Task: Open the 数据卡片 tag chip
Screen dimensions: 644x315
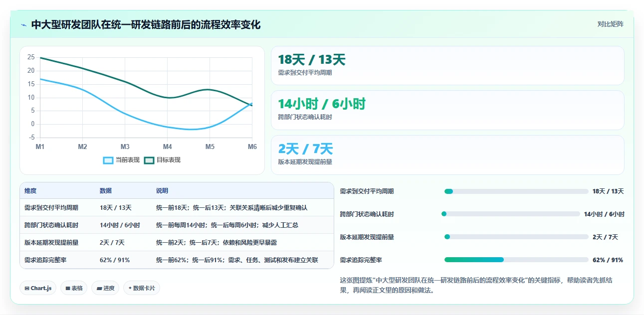Action: tap(142, 288)
